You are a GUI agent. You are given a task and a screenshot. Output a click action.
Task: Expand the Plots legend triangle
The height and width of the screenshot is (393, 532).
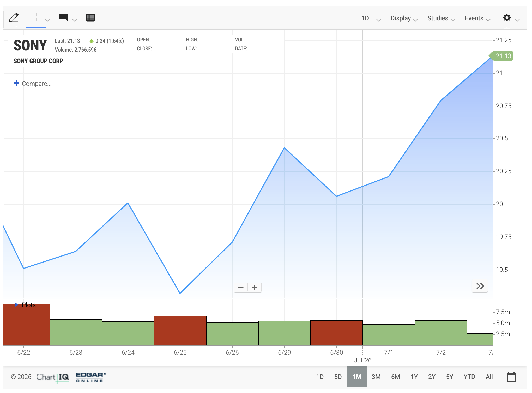coord(16,305)
